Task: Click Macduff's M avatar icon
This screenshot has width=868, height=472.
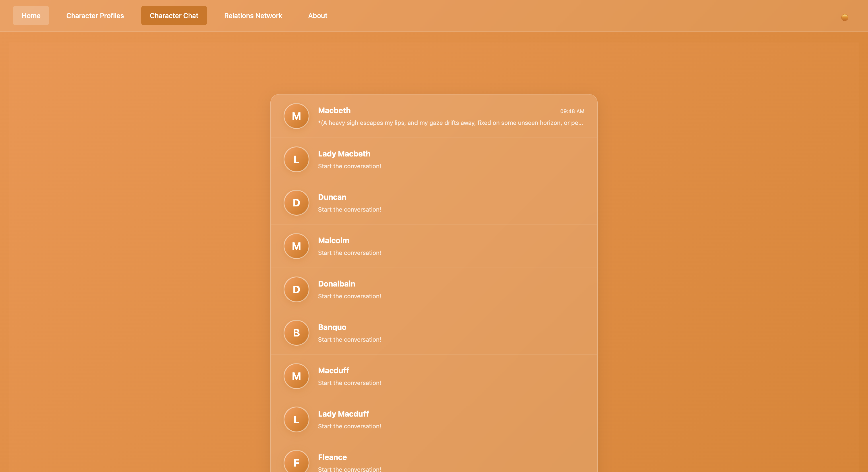Action: click(x=296, y=376)
